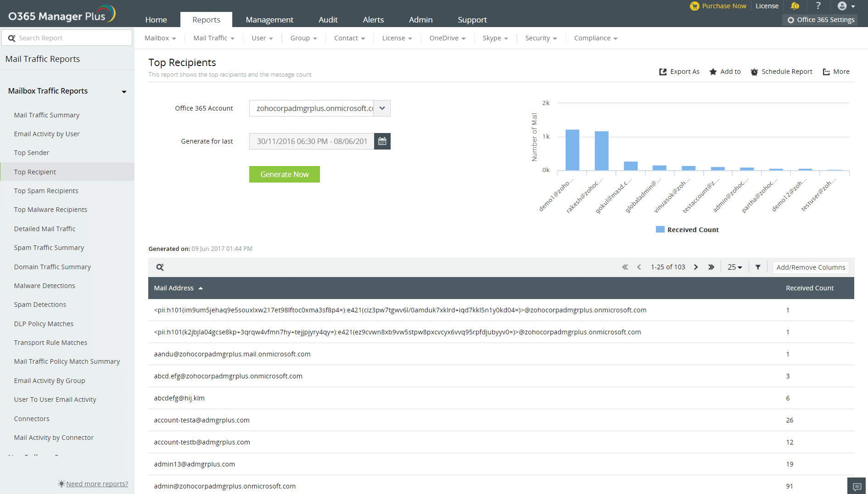Switch to the Alerts tab
868x494 pixels.
point(374,20)
